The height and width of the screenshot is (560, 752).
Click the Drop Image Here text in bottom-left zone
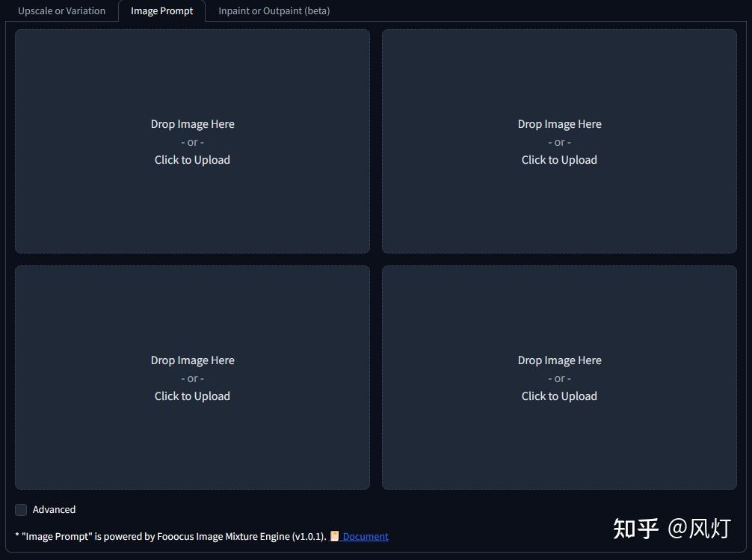click(192, 360)
